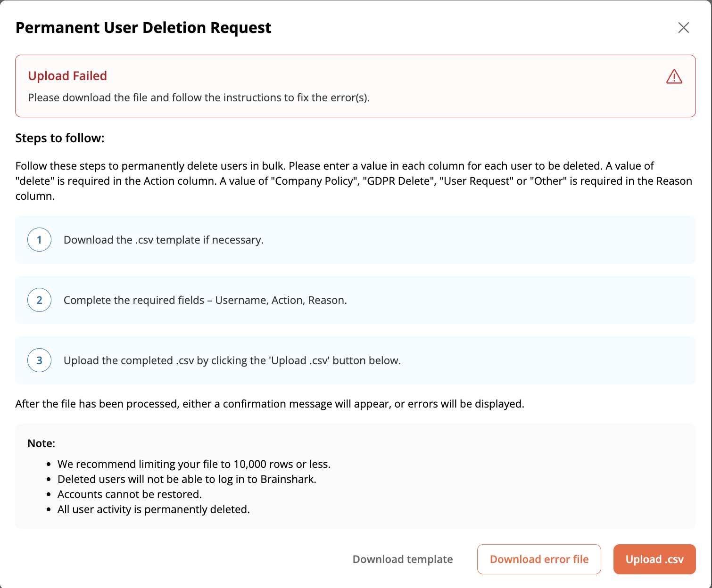Click the 10,000 rows recommendation bullet
Screen dimensions: 712x588
pos(194,464)
